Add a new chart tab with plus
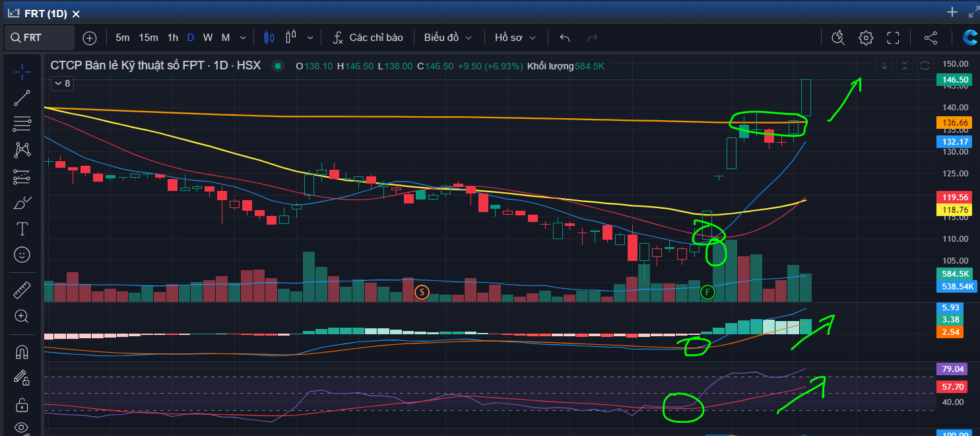 point(952,12)
